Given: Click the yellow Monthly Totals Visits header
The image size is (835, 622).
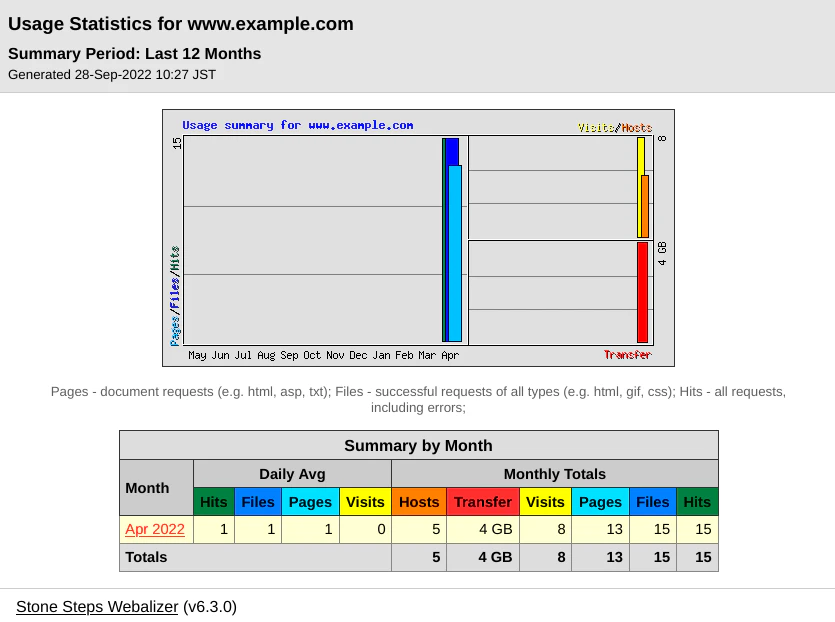Looking at the screenshot, I should tap(545, 502).
